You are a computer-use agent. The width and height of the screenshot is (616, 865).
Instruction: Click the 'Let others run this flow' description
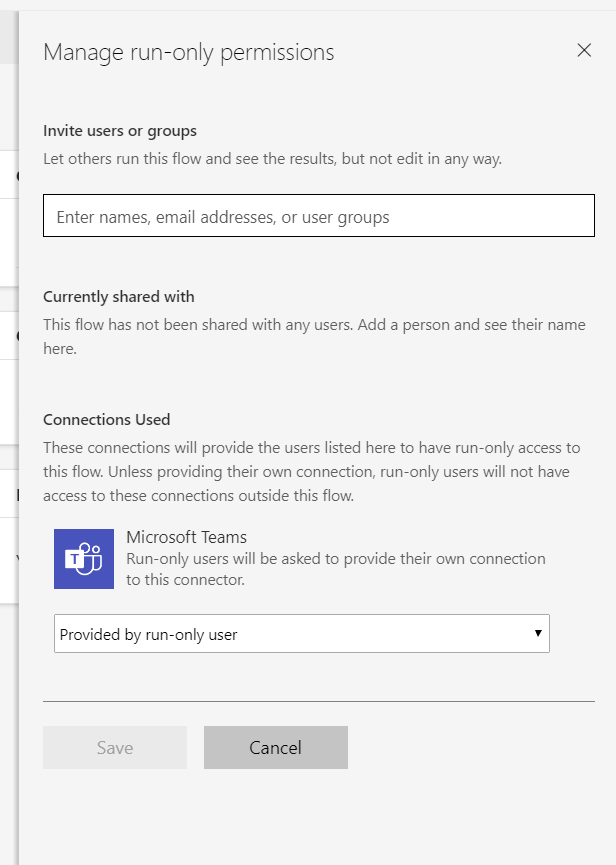[x=272, y=159]
